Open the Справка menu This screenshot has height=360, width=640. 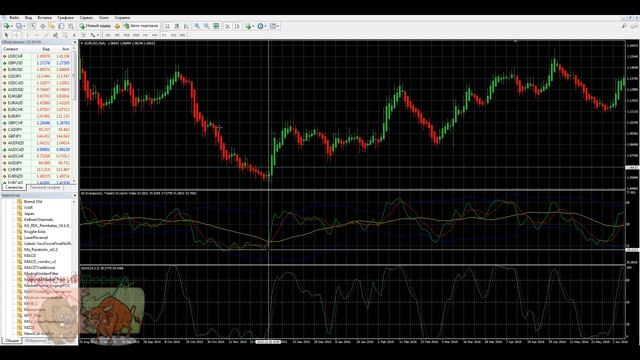tap(122, 18)
